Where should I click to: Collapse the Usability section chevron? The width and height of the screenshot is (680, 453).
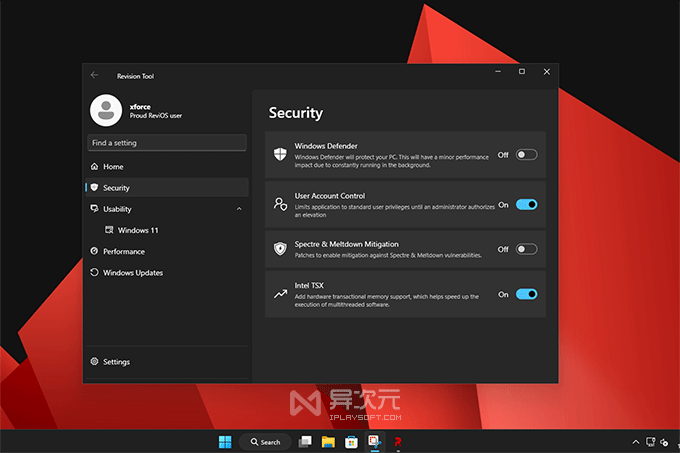[x=239, y=209]
